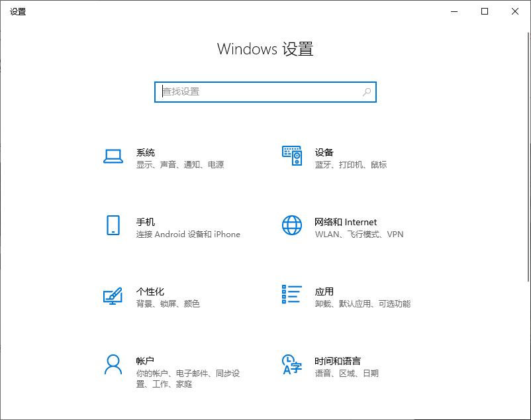Viewport: 531px width, 420px height.
Task: Click the magnifier icon in the search box
Action: tap(366, 92)
